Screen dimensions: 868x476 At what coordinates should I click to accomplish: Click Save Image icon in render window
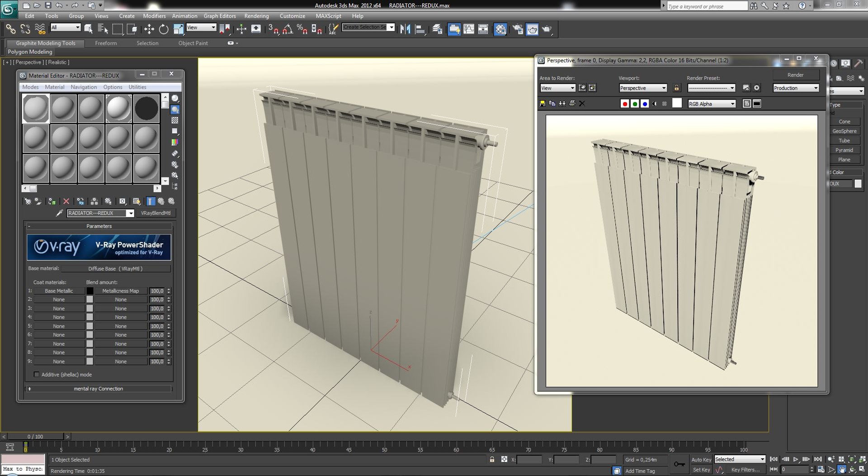coord(542,104)
